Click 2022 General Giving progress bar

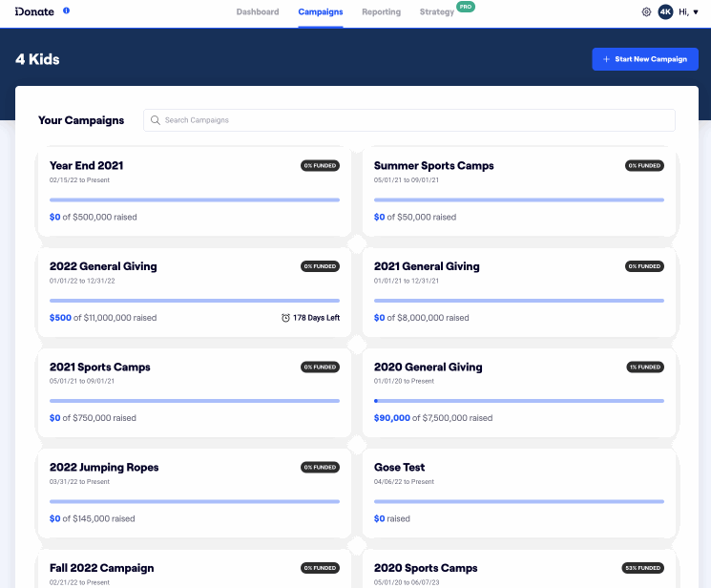(x=195, y=301)
